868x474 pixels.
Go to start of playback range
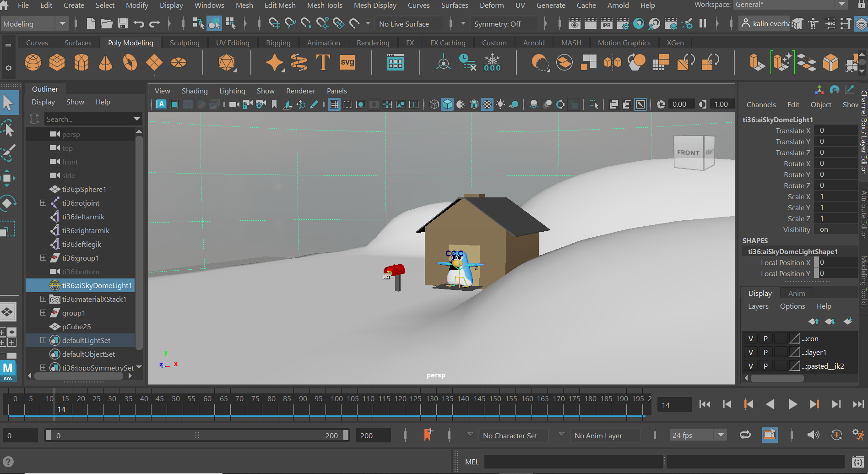coord(705,404)
